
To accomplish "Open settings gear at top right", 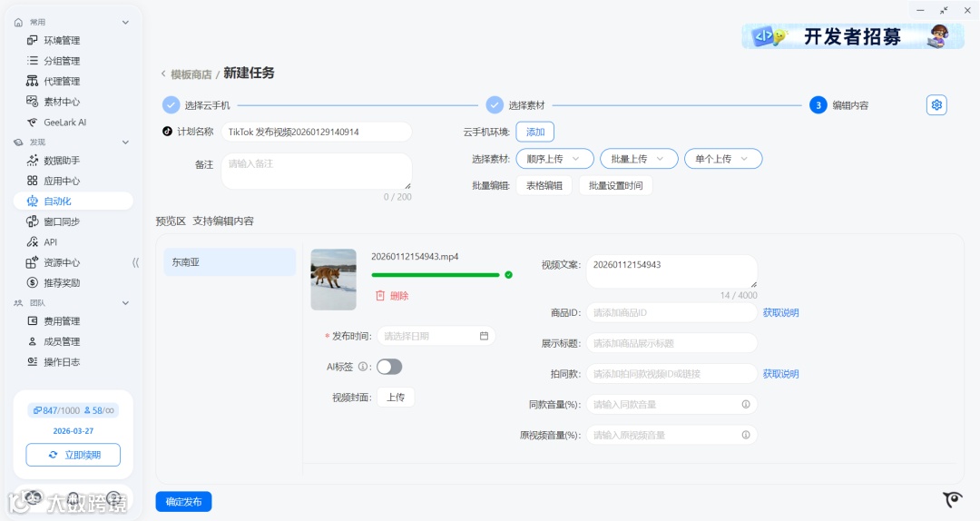I will [x=936, y=105].
